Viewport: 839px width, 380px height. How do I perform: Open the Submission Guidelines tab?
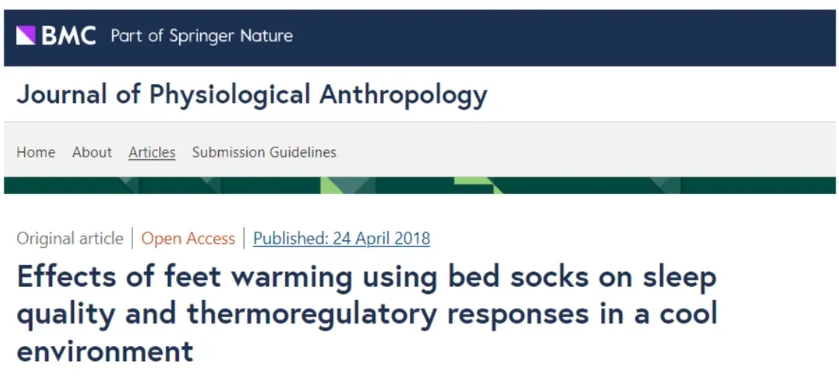click(x=264, y=153)
